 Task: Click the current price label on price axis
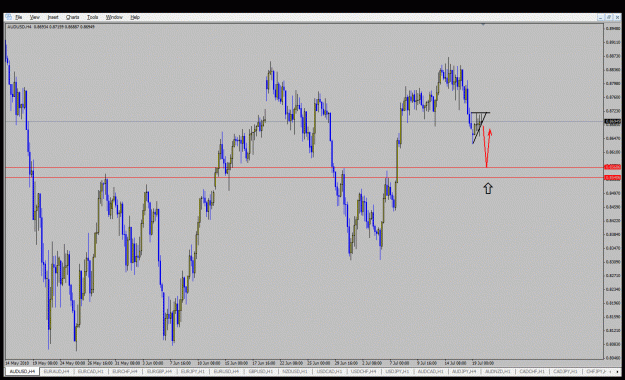click(x=613, y=122)
